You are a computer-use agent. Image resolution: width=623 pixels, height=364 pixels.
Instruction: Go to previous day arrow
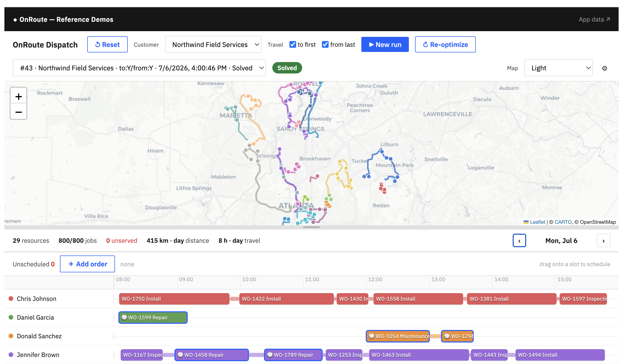[x=519, y=241]
